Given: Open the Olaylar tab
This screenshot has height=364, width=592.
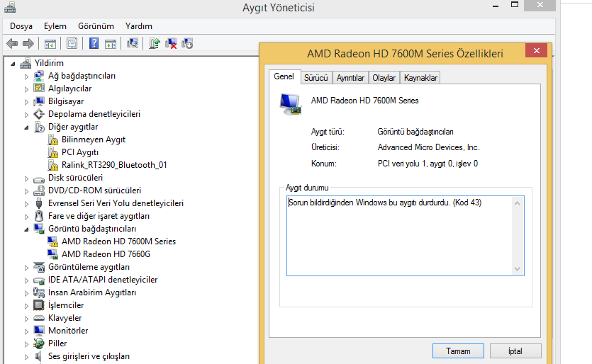Looking at the screenshot, I should coord(384,78).
